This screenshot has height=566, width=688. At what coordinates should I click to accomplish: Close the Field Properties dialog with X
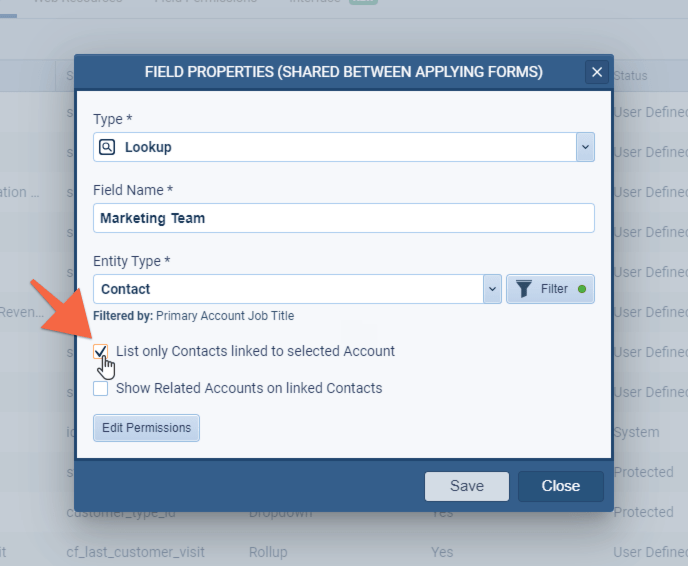click(x=597, y=72)
